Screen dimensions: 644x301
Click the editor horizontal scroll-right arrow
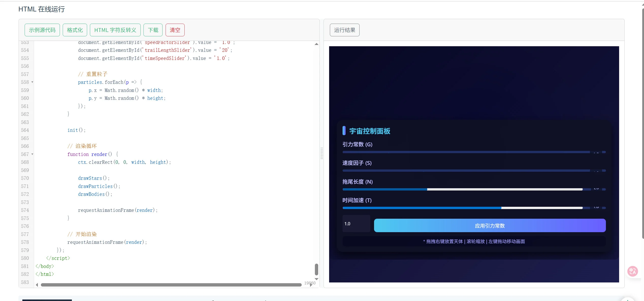[x=311, y=285]
